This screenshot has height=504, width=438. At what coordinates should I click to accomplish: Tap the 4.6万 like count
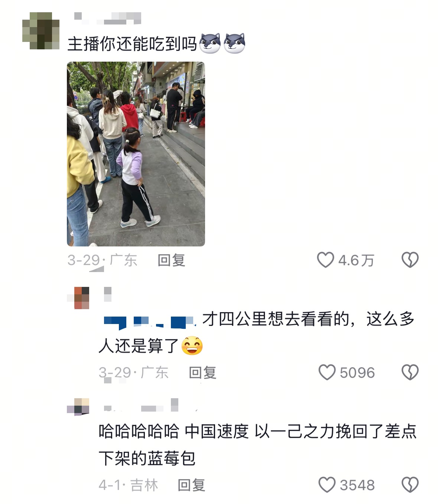(x=356, y=260)
